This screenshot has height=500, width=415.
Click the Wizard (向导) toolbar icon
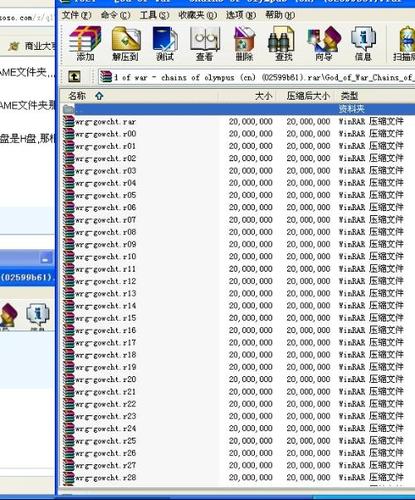[x=324, y=44]
